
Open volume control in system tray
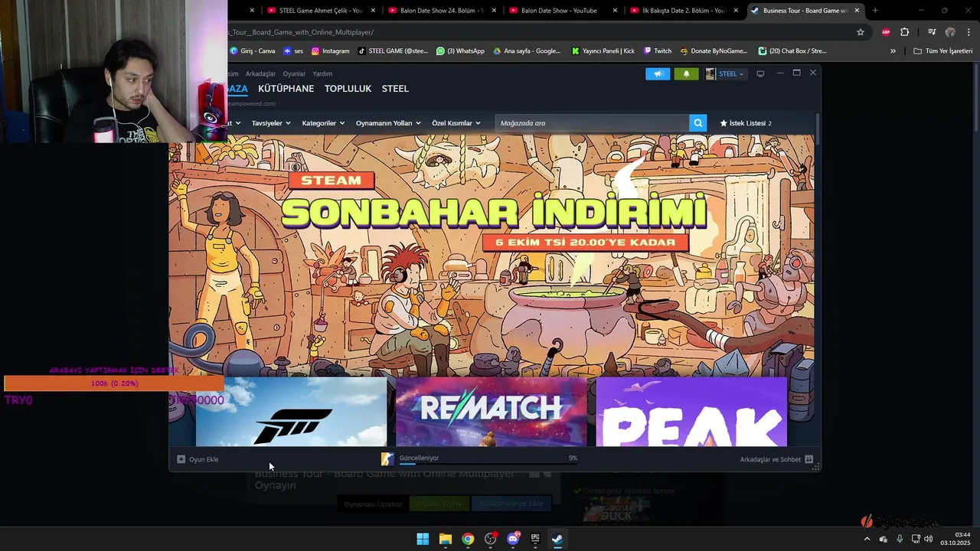(928, 539)
